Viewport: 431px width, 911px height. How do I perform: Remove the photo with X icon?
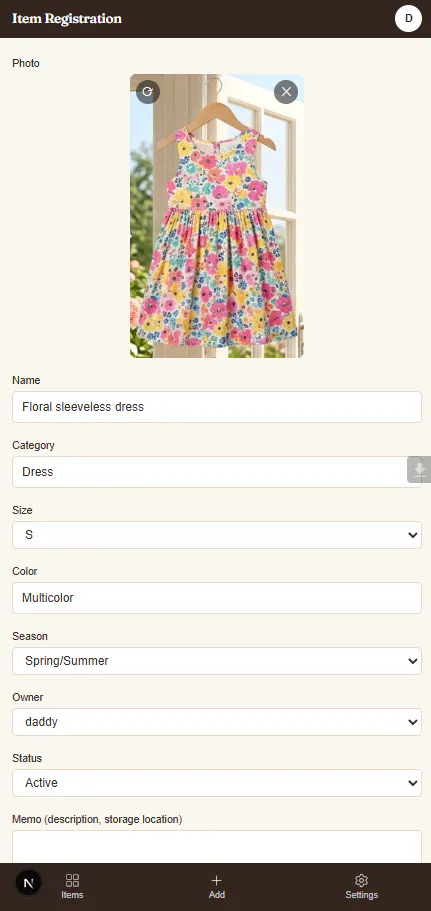click(286, 92)
